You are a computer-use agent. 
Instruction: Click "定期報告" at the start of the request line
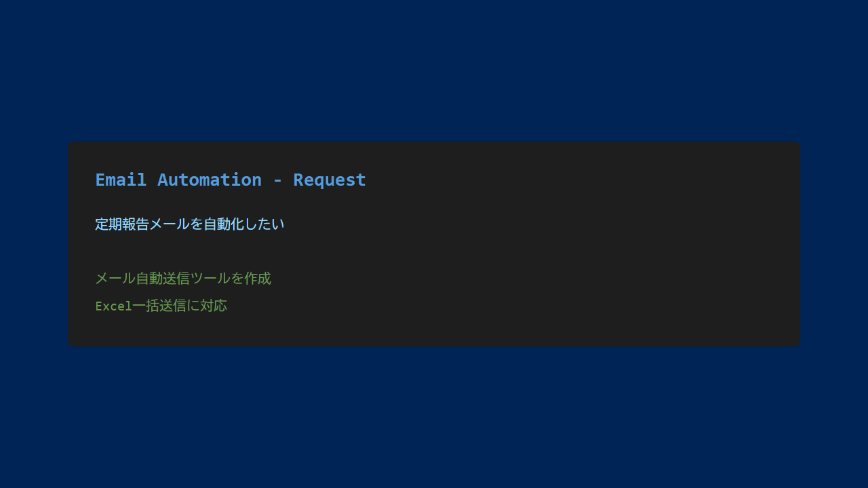(x=122, y=224)
